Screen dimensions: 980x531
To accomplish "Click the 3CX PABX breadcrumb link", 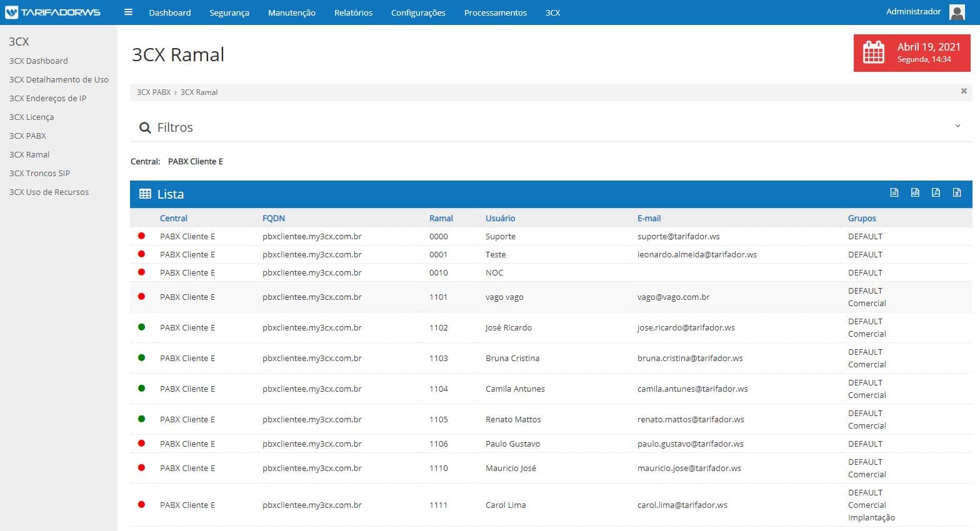I will [154, 92].
